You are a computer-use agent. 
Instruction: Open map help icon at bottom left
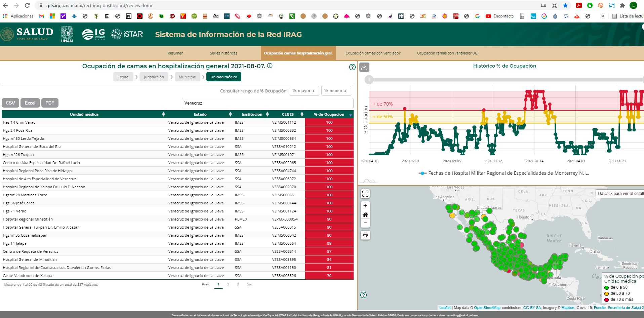(363, 295)
